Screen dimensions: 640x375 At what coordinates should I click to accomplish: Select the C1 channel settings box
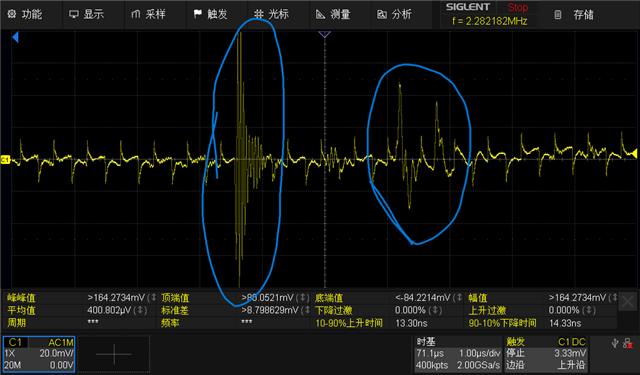[39, 354]
